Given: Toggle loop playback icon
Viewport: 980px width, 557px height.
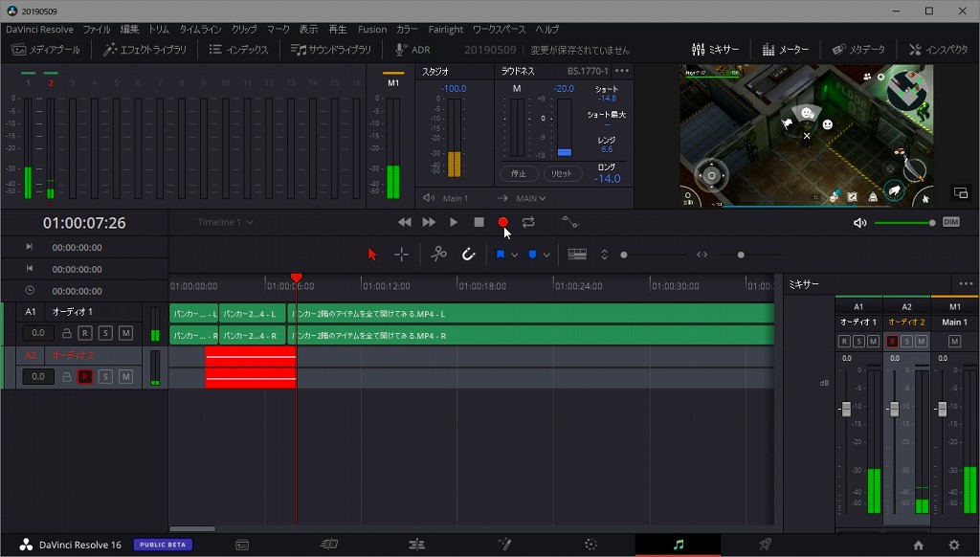Looking at the screenshot, I should [x=528, y=222].
